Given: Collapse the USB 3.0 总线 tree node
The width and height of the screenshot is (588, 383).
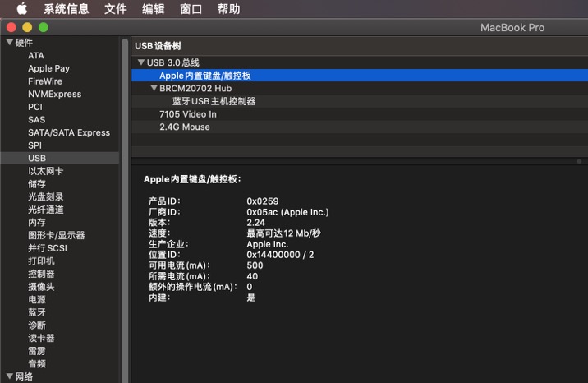Looking at the screenshot, I should pyautogui.click(x=141, y=62).
